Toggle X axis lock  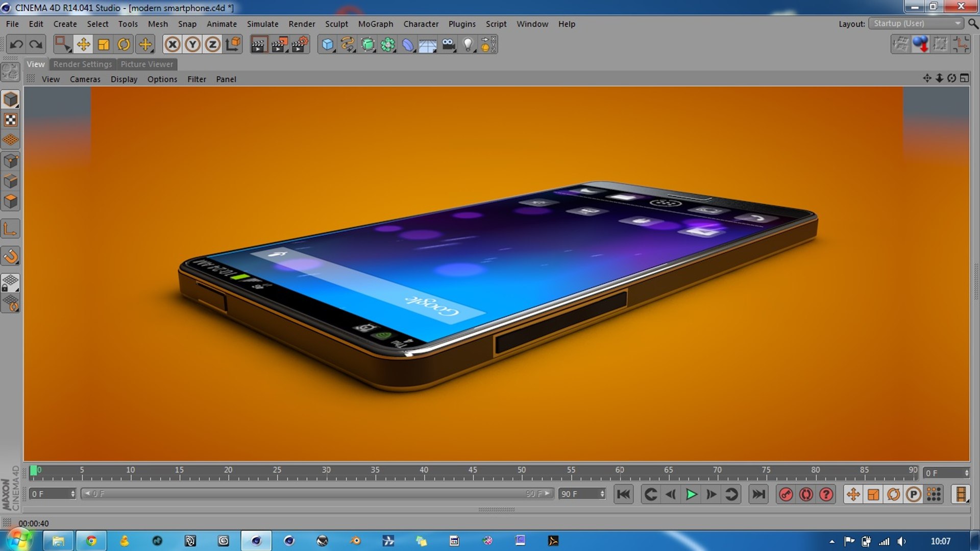click(173, 44)
